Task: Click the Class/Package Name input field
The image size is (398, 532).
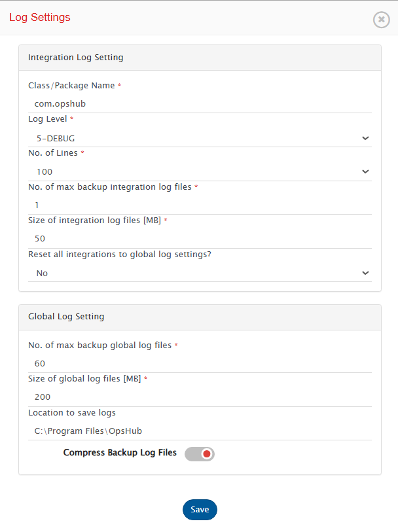Action: coord(200,103)
